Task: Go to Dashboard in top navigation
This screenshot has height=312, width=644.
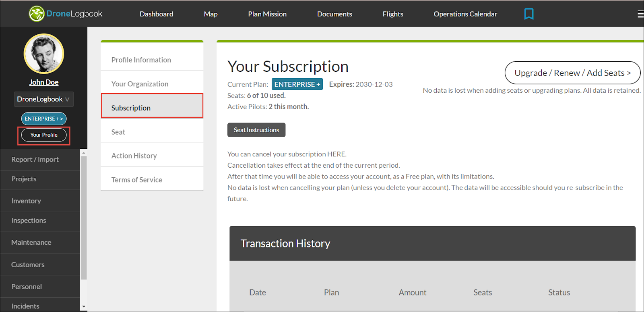Action: [156, 14]
